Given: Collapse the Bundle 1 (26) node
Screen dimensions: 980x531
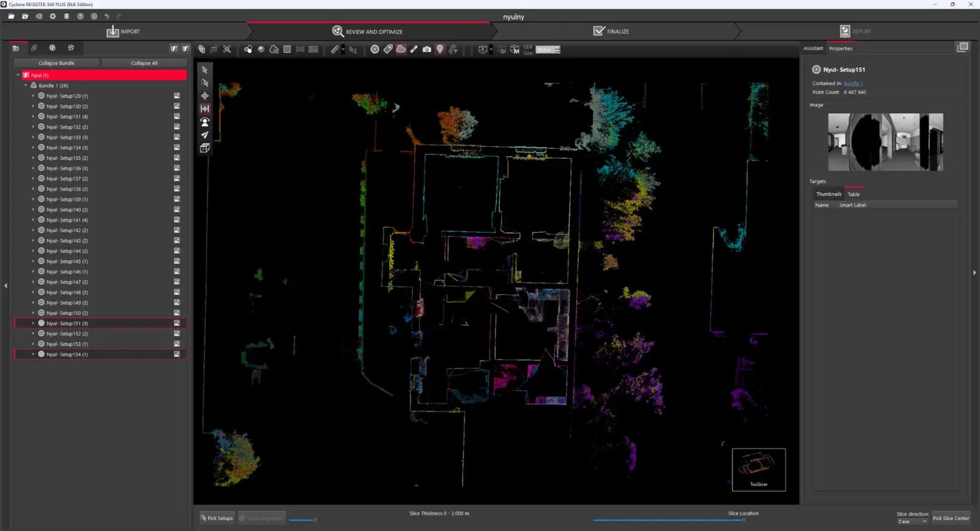Looking at the screenshot, I should (26, 86).
